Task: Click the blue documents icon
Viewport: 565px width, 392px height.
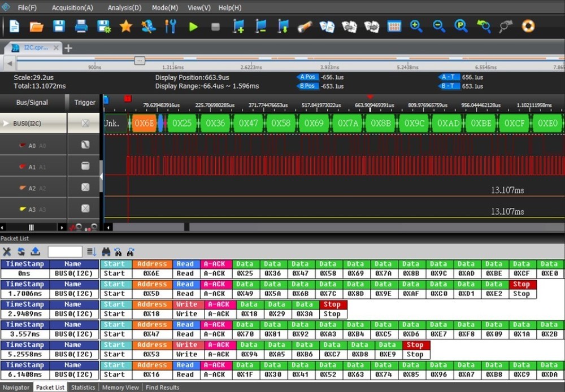Action: pos(327,27)
